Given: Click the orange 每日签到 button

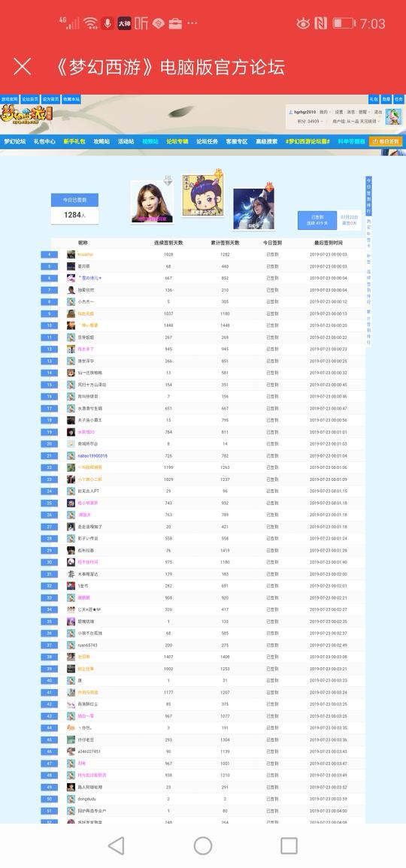Looking at the screenshot, I should point(386,142).
